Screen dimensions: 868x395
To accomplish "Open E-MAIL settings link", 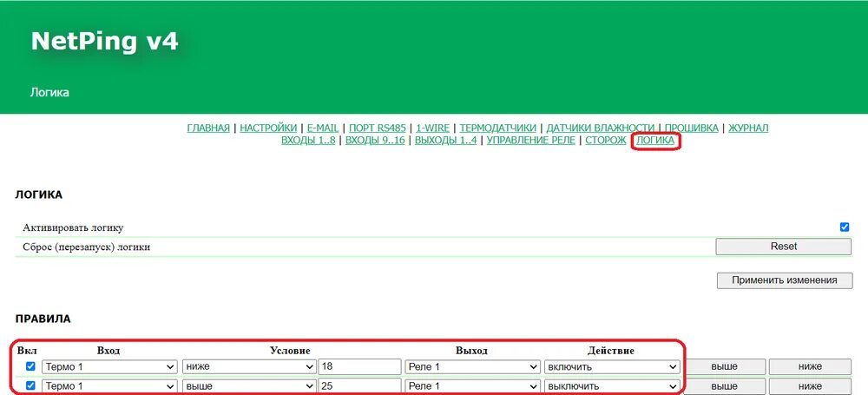I will [323, 128].
